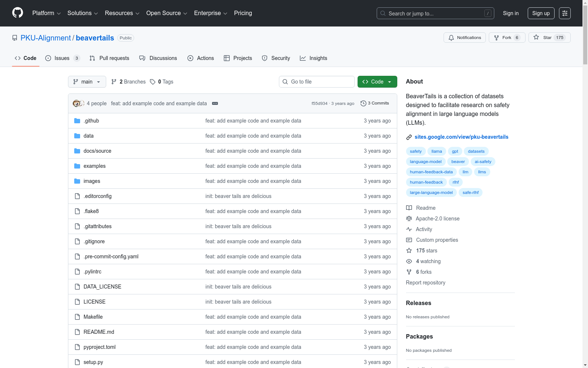The height and width of the screenshot is (368, 588).
Task: Click the Go to file search field
Action: [x=317, y=82]
